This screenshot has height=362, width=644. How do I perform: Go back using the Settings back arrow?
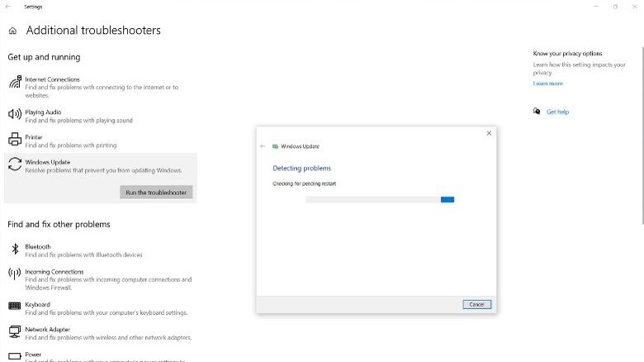pyautogui.click(x=9, y=7)
